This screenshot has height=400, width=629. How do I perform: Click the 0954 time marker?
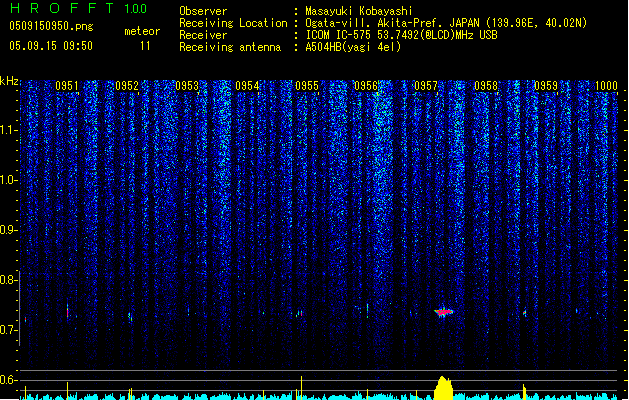[247, 86]
